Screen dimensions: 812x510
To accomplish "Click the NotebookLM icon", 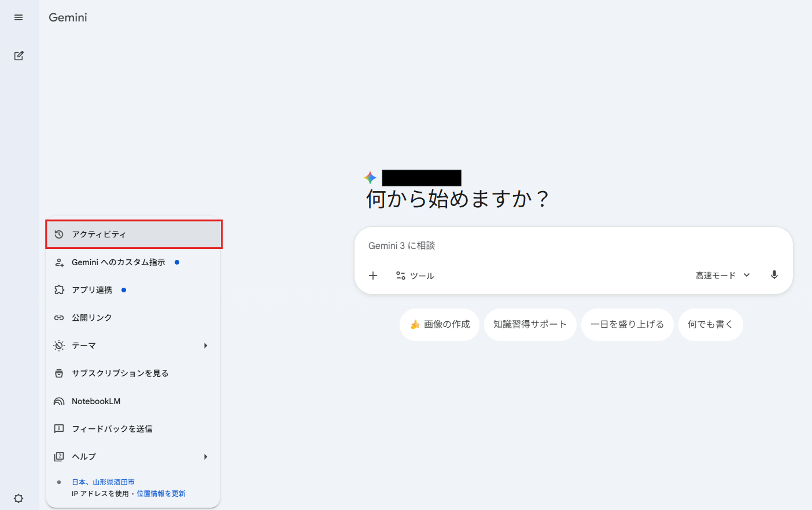I will pyautogui.click(x=59, y=401).
